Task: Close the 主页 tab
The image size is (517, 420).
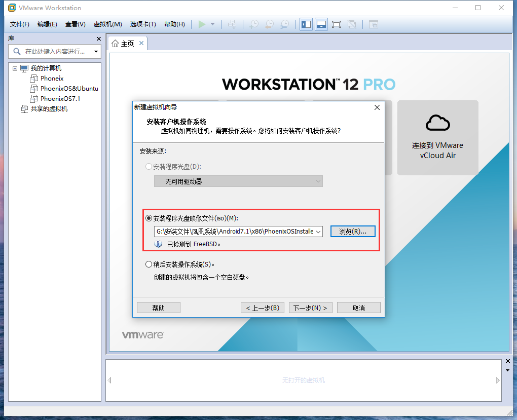Action: click(141, 43)
